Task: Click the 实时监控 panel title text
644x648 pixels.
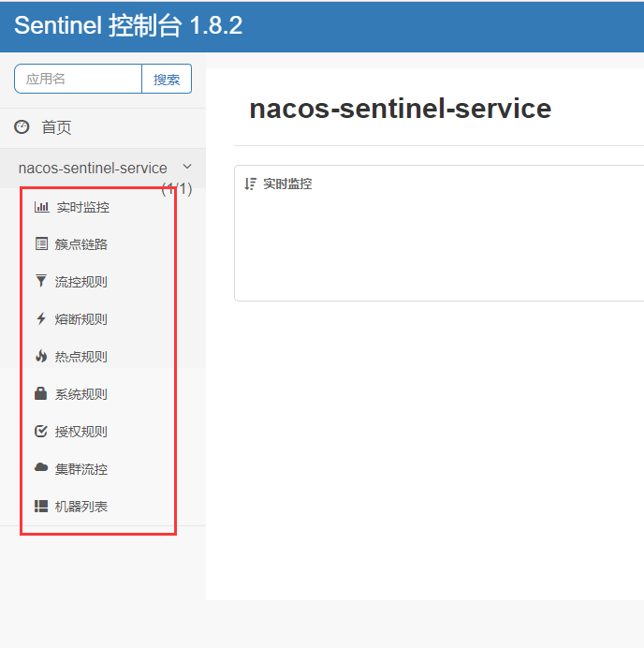Action: click(x=287, y=184)
